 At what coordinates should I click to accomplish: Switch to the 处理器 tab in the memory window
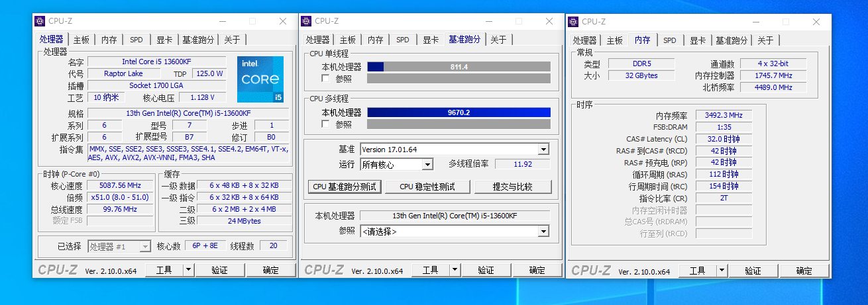tap(585, 41)
